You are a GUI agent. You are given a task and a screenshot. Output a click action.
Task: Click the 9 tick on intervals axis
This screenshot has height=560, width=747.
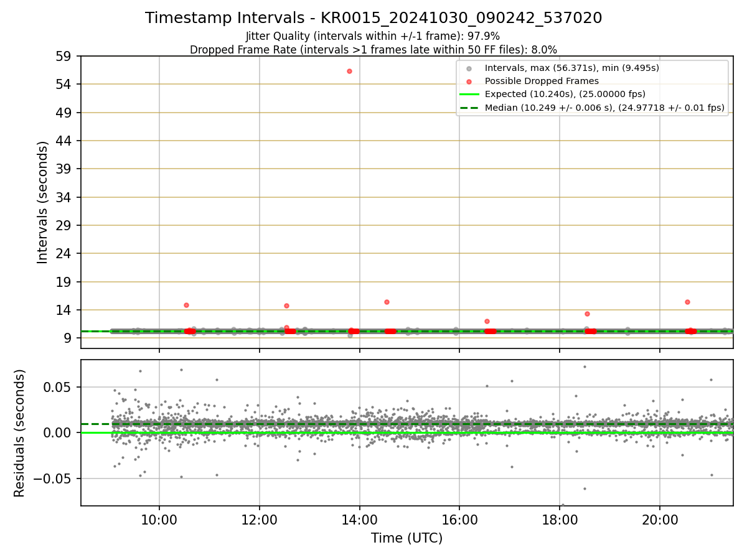(68, 338)
